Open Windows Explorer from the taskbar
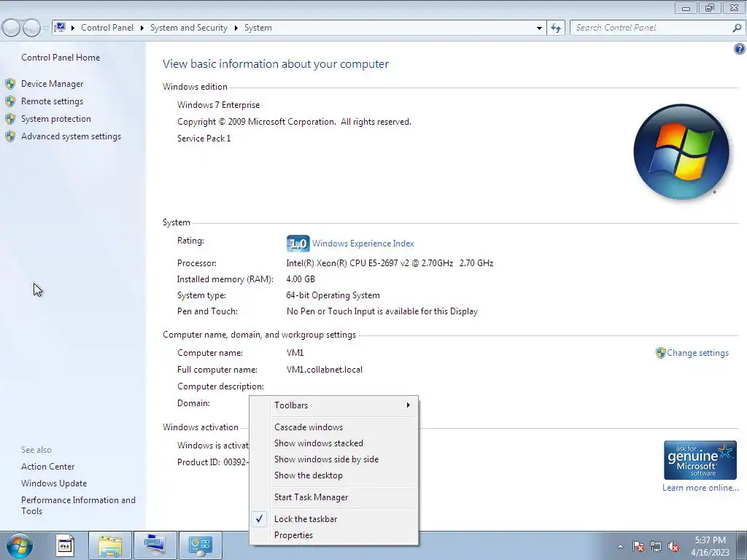Viewport: 747px width, 560px height. (110, 545)
